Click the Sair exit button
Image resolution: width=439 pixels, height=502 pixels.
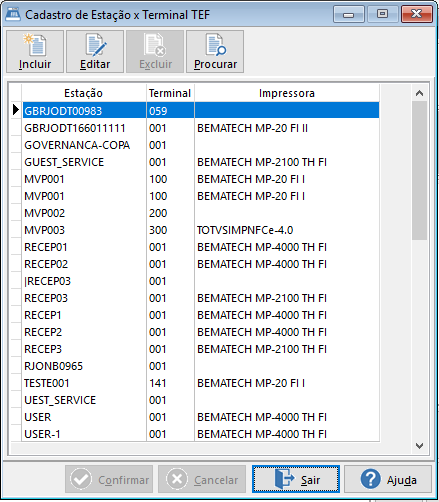(296, 479)
